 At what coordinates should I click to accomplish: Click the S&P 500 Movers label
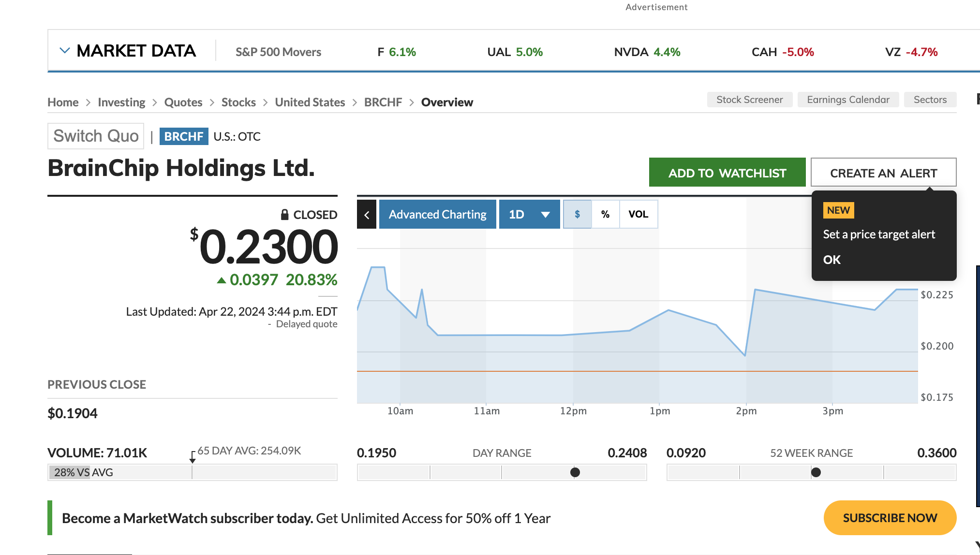(278, 52)
